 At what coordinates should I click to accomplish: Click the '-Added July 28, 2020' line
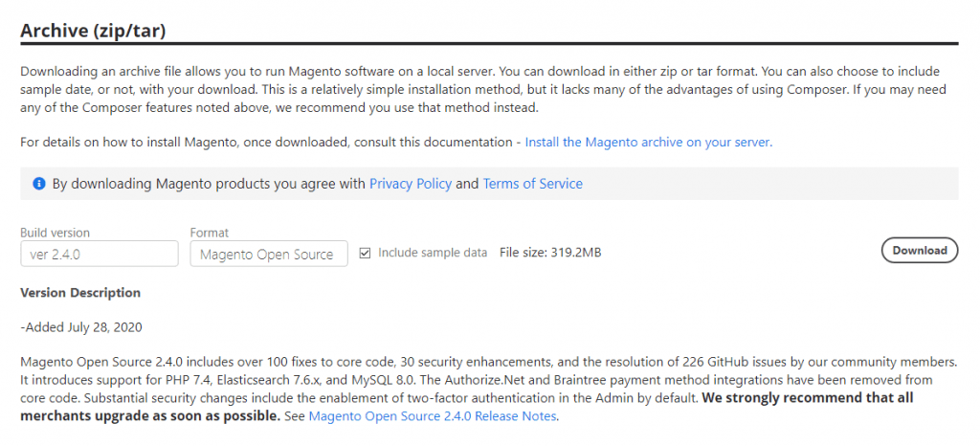(x=81, y=326)
